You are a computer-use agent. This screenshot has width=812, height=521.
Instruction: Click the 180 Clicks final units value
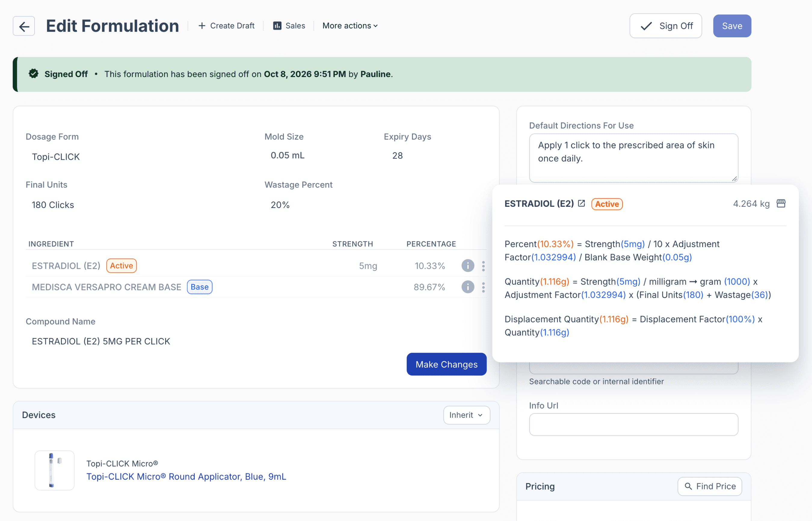53,205
